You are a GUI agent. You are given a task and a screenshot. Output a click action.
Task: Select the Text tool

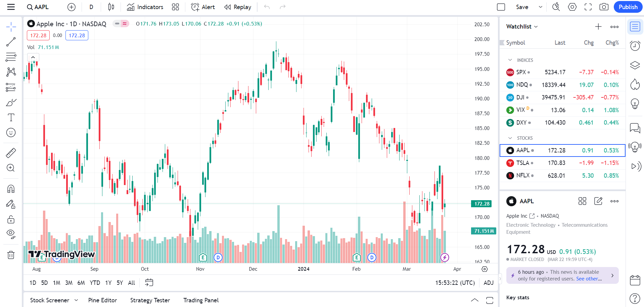pos(11,118)
